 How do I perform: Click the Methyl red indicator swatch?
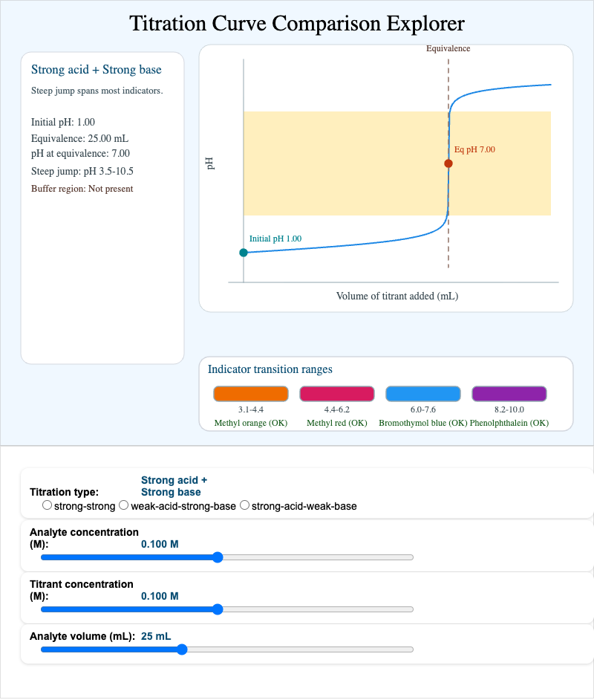(x=337, y=394)
